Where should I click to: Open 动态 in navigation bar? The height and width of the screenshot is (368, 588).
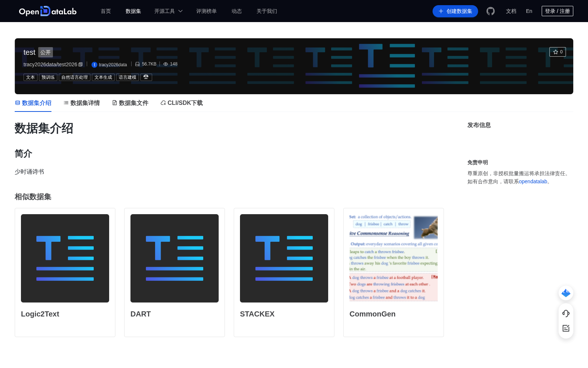tap(237, 11)
